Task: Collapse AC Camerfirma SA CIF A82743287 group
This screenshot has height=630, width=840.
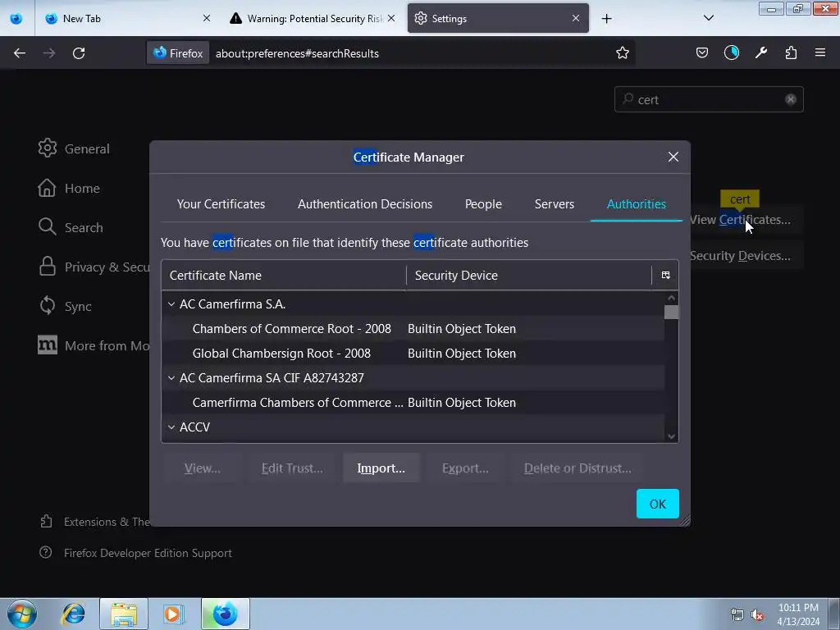Action: click(x=171, y=378)
